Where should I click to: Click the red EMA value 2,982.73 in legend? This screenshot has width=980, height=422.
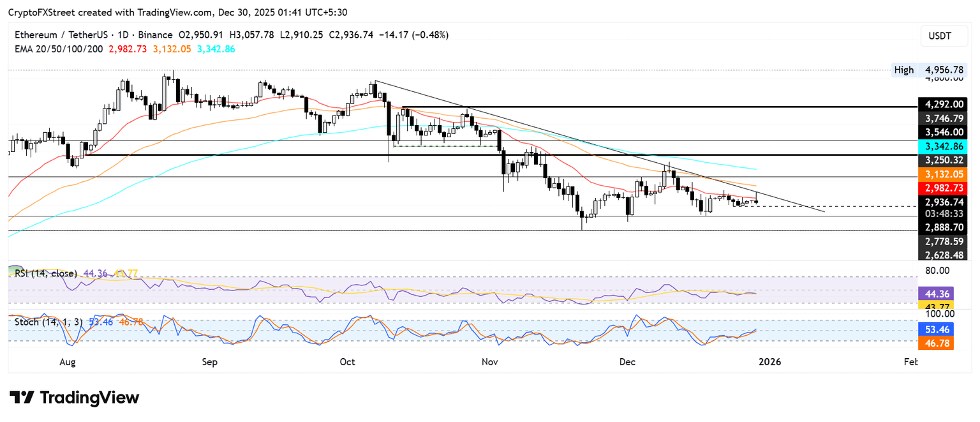[x=130, y=49]
